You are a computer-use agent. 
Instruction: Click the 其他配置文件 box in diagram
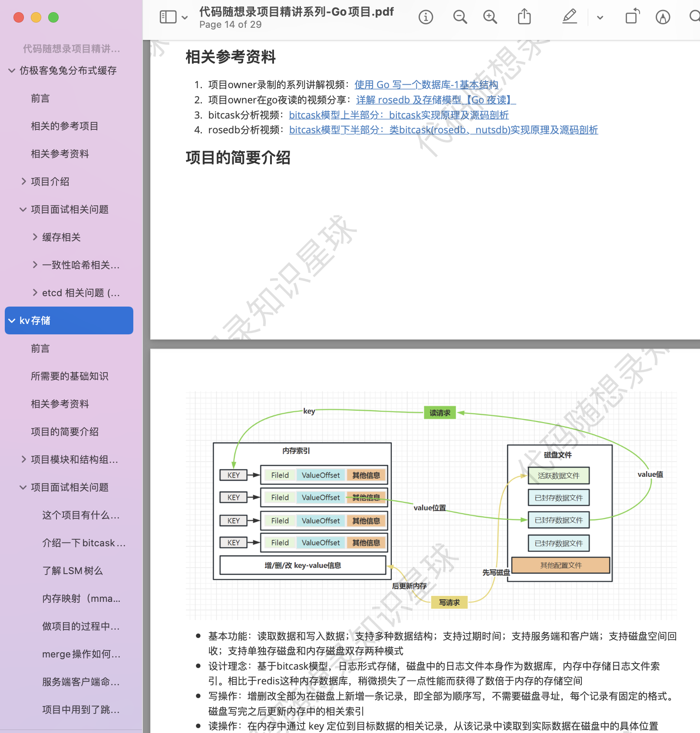tap(561, 565)
